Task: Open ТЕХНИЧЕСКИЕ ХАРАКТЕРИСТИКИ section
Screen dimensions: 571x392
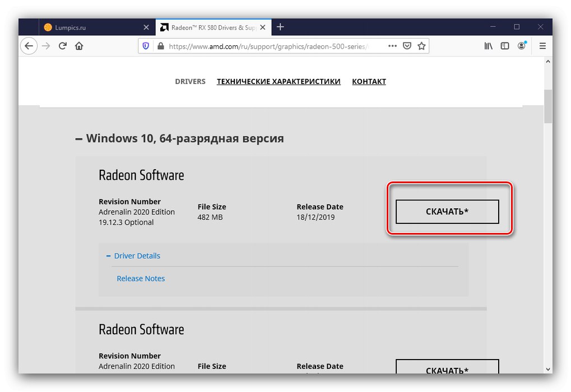Action: pyautogui.click(x=278, y=82)
